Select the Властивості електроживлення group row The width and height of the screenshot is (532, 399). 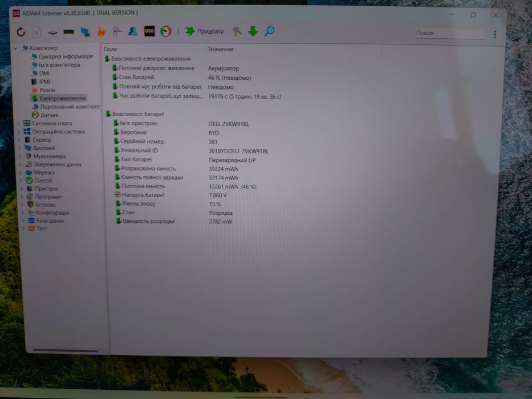pyautogui.click(x=148, y=59)
